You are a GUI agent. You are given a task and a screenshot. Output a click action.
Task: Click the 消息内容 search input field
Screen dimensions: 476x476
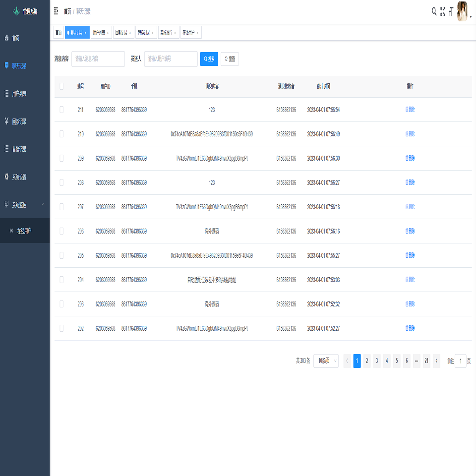[x=98, y=59]
